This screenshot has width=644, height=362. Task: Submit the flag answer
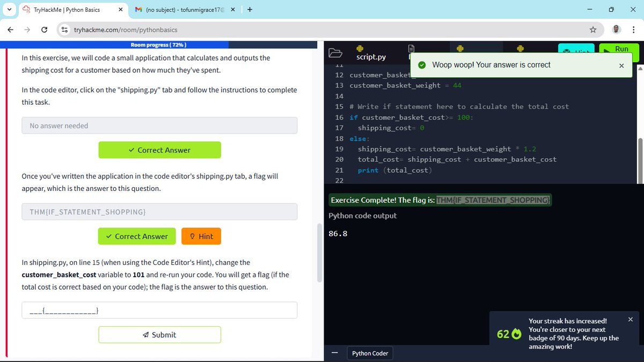click(x=159, y=335)
